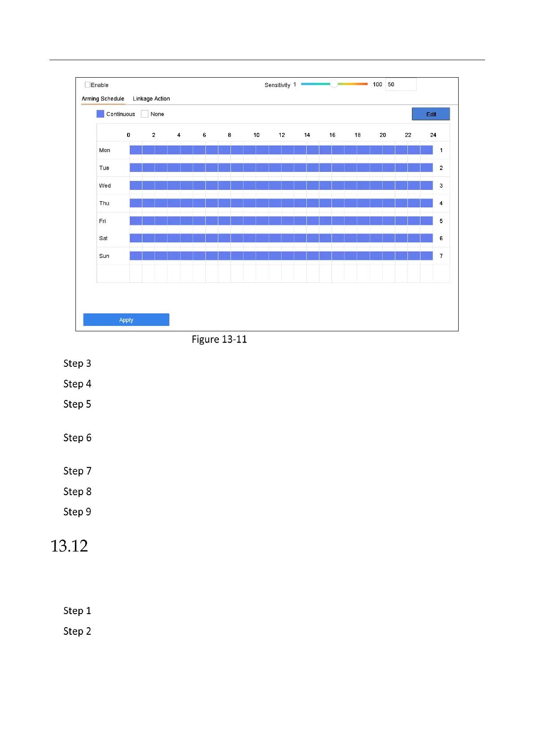
Task: Select the Sun row label
Action: (104, 256)
